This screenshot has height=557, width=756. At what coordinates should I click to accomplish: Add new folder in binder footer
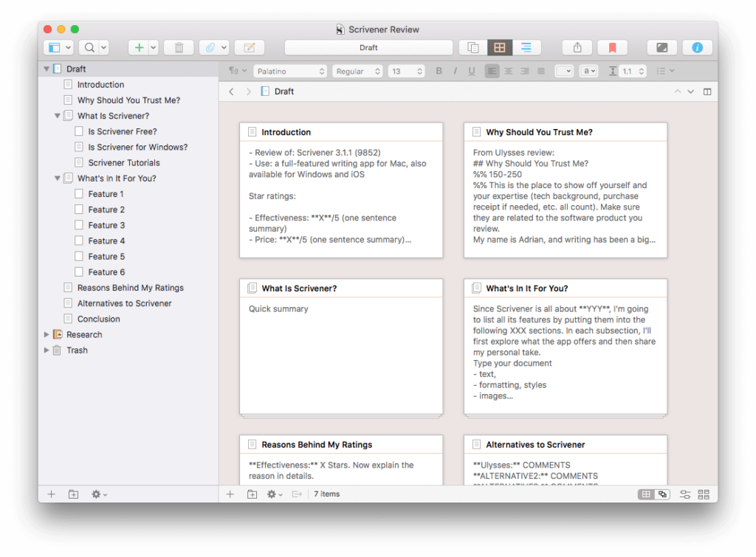[73, 494]
